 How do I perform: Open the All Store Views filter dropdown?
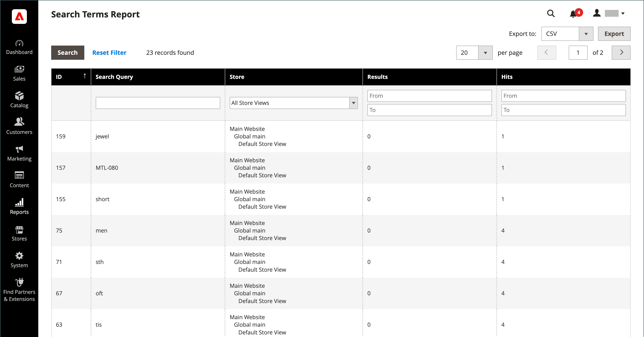(x=293, y=103)
